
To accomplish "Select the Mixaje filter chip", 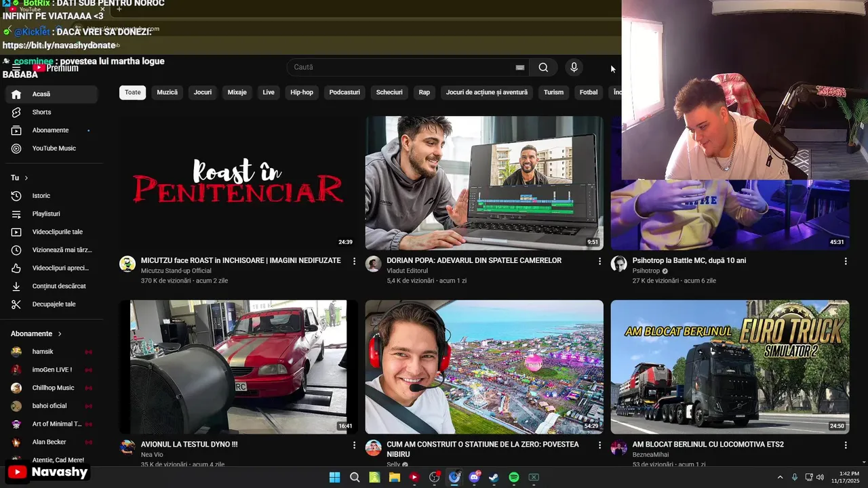I will tap(237, 92).
